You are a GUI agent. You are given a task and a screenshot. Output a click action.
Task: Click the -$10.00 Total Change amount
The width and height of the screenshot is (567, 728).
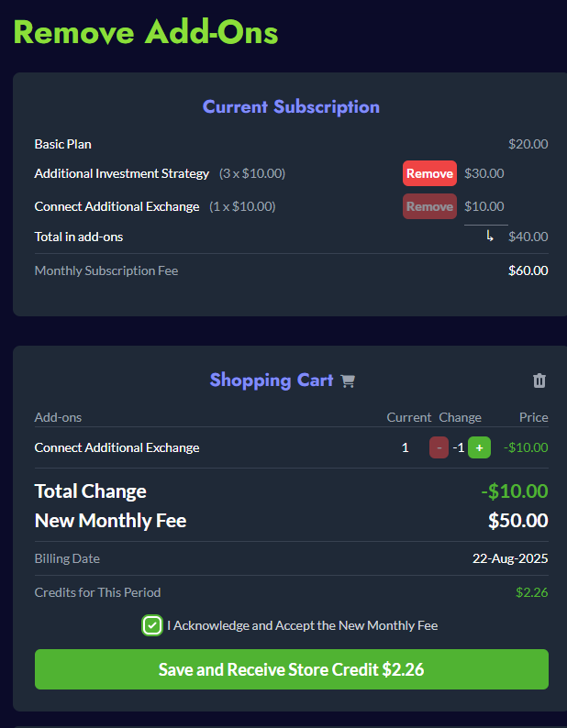(514, 491)
